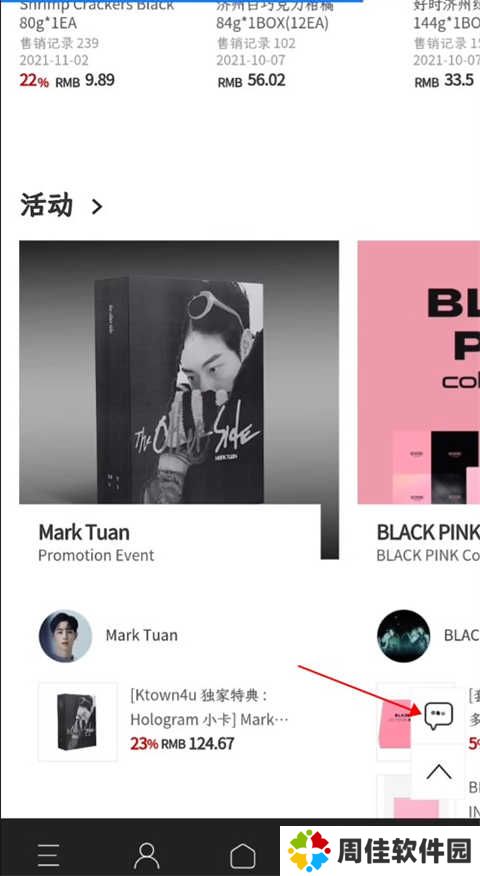
Task: Expand the 活动 section chevron arrow
Action: pos(97,207)
